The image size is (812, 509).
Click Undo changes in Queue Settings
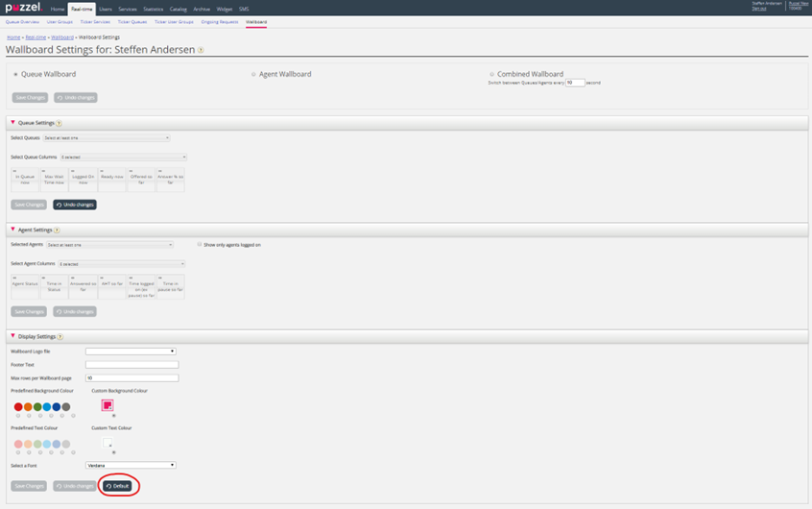coord(75,205)
